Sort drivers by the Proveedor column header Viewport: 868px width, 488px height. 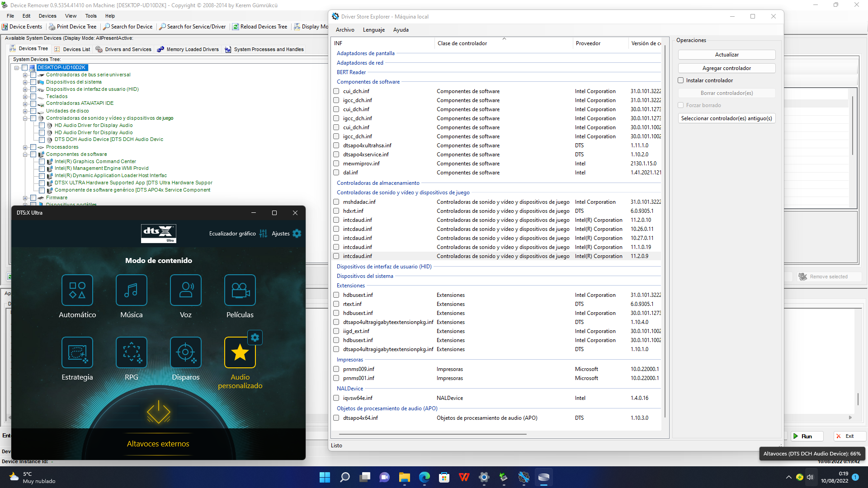click(x=600, y=43)
